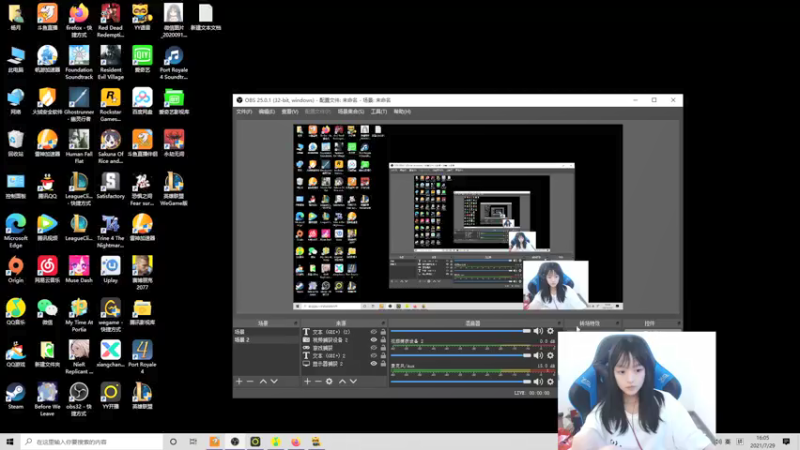Screen dimensions: 800x450
Task: Select the Satisfactory desktop icon
Action: pyautogui.click(x=110, y=186)
